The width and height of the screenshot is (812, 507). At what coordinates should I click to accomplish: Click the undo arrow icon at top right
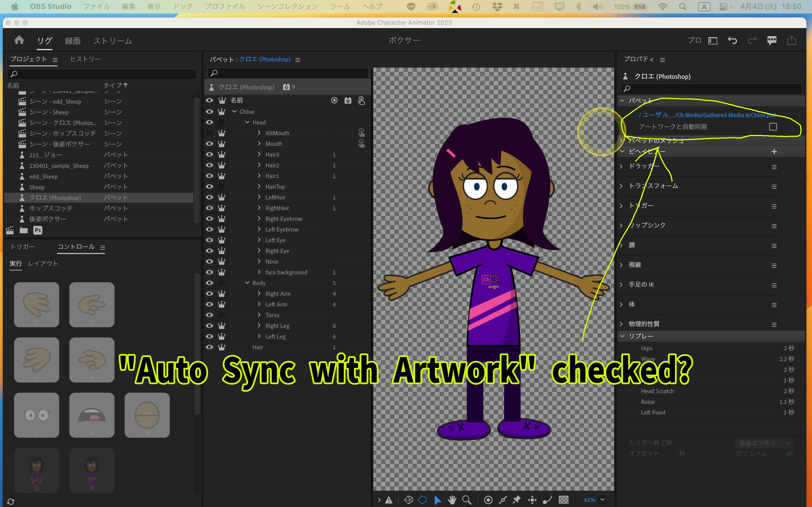[732, 41]
